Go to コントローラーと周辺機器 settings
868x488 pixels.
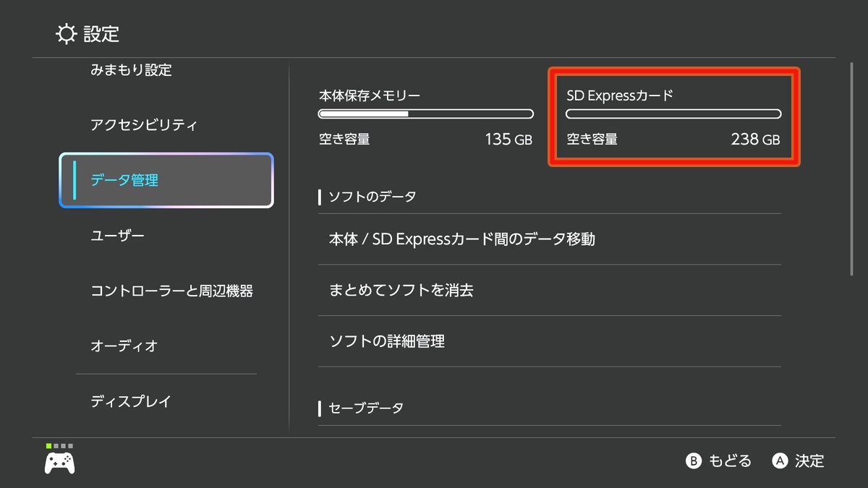pos(171,291)
